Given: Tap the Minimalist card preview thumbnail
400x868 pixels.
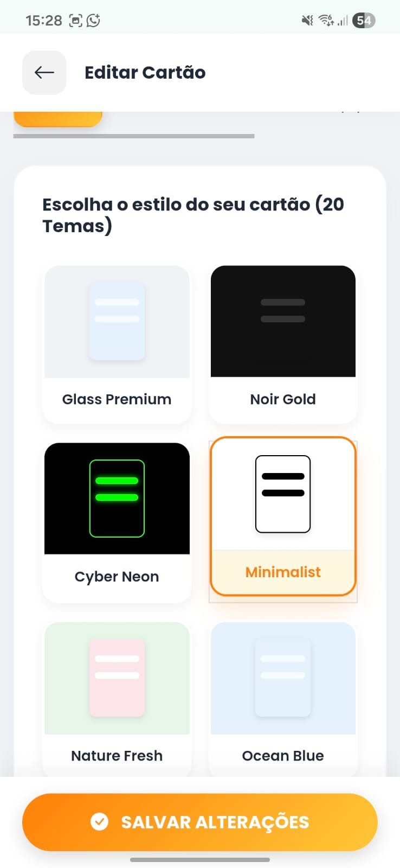Looking at the screenshot, I should [283, 494].
